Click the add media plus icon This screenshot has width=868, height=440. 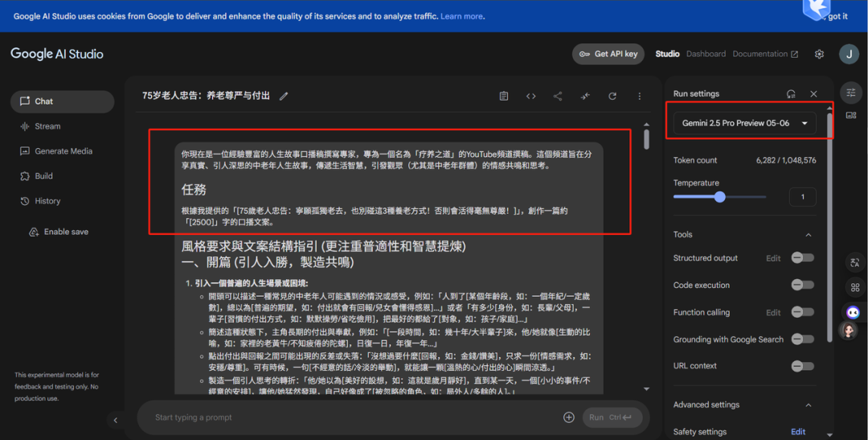568,417
